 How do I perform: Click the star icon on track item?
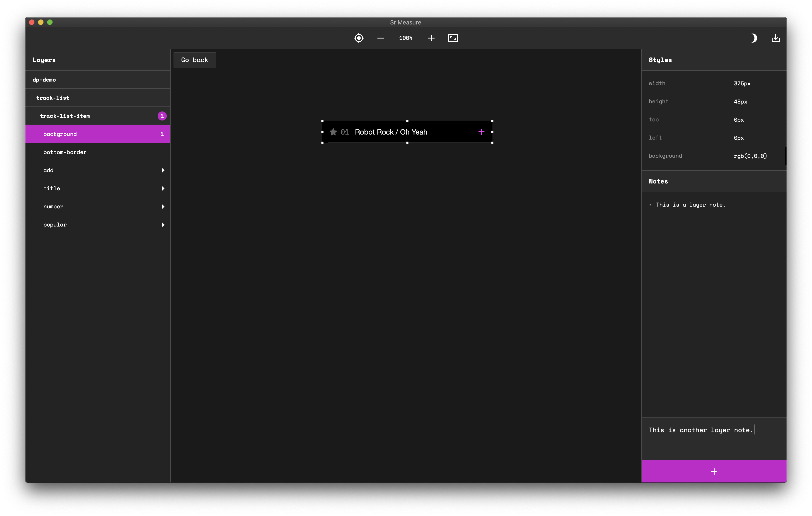point(333,132)
